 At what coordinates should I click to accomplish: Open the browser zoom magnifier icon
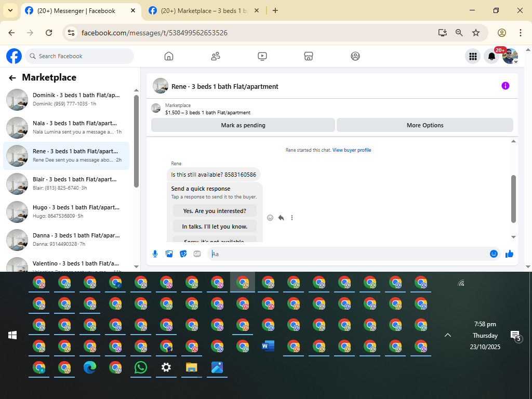pyautogui.click(x=459, y=33)
